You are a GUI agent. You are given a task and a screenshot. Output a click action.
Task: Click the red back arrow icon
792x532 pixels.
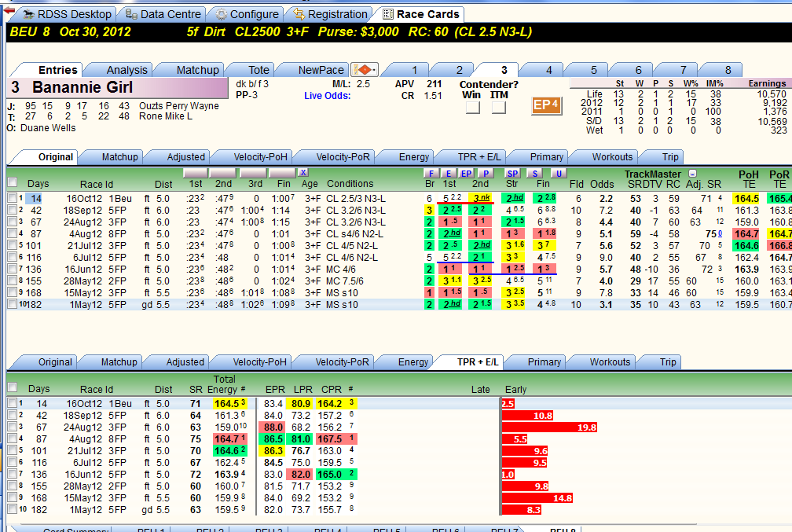[x=9, y=11]
